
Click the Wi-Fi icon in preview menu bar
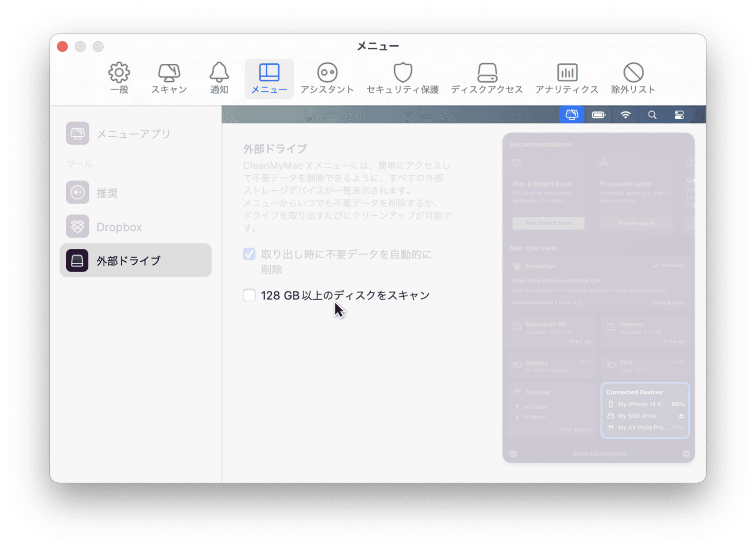pos(626,115)
